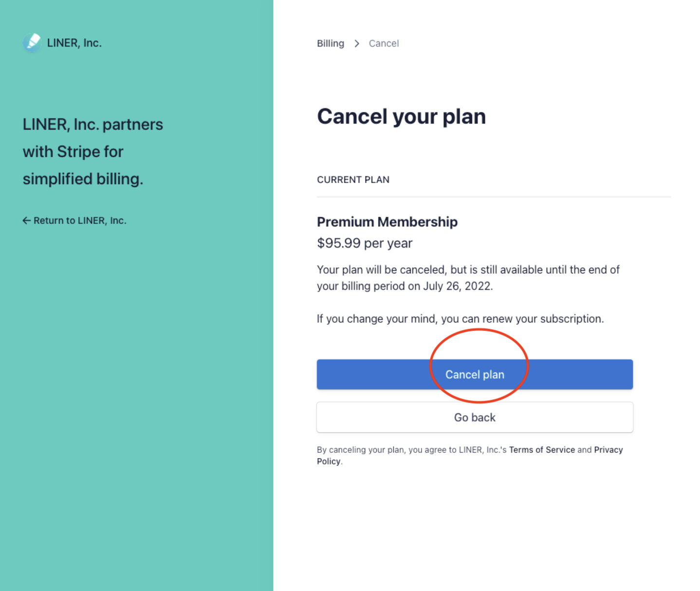The width and height of the screenshot is (700, 591).
Task: Click the Go back button
Action: pos(475,417)
